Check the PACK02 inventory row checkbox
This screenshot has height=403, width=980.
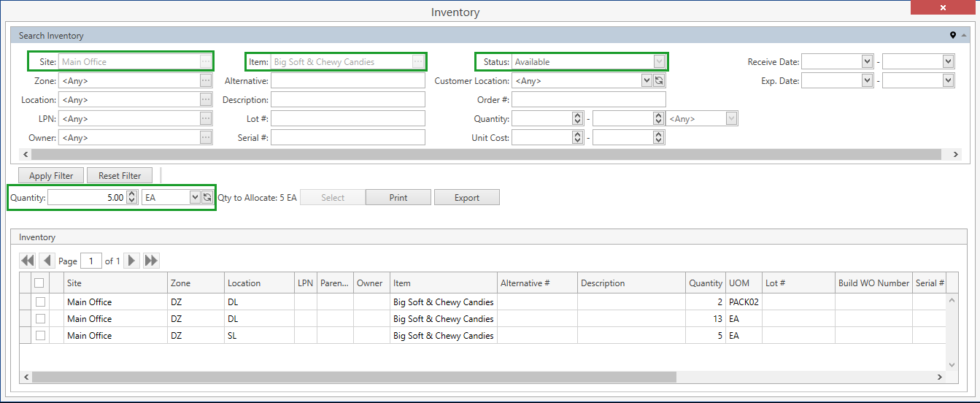point(40,302)
